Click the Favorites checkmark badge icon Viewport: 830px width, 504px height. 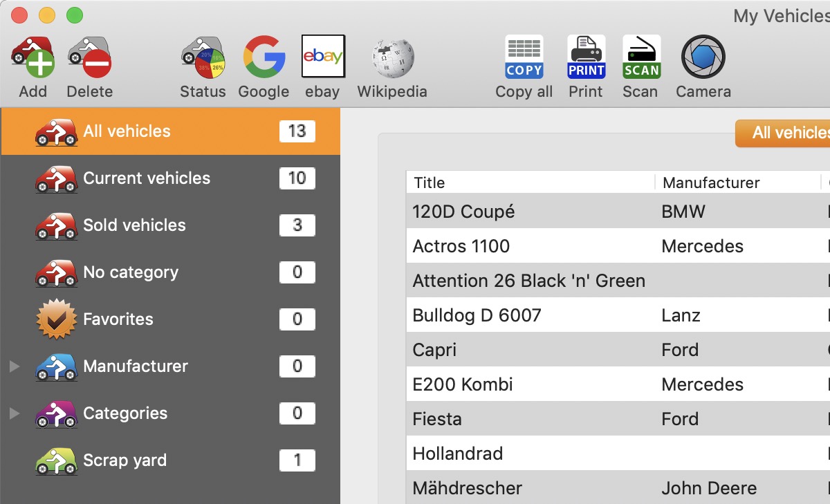click(56, 319)
